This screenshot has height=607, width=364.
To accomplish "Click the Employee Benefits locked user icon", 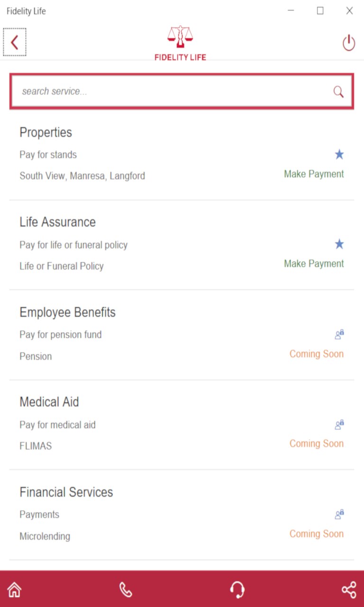I will (339, 334).
